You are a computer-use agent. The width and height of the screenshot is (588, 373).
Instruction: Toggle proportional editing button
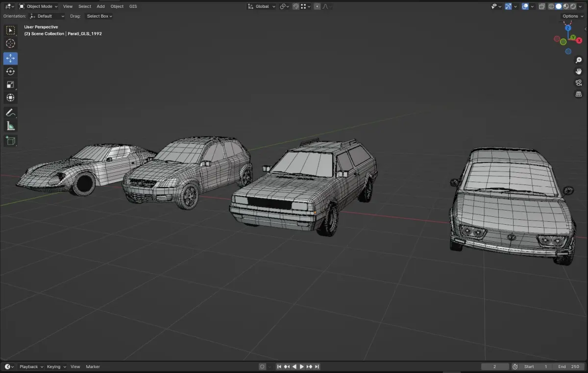pos(317,6)
